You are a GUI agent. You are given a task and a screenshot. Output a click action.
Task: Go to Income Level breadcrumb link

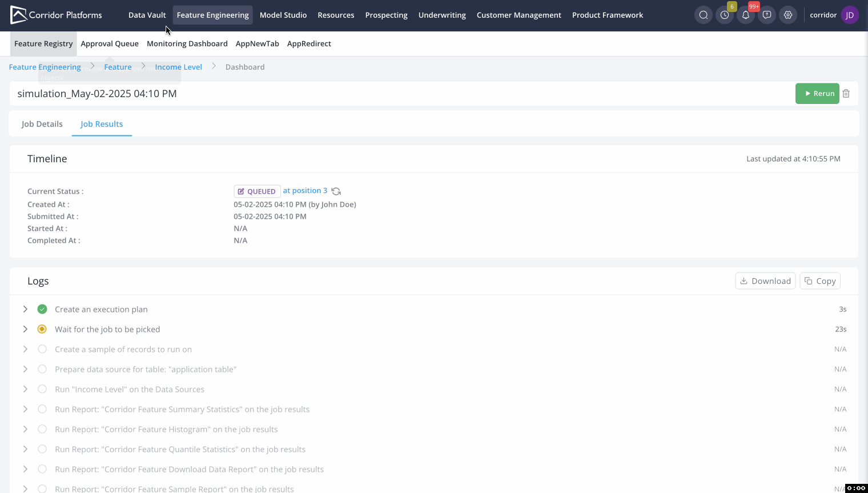[x=178, y=67]
